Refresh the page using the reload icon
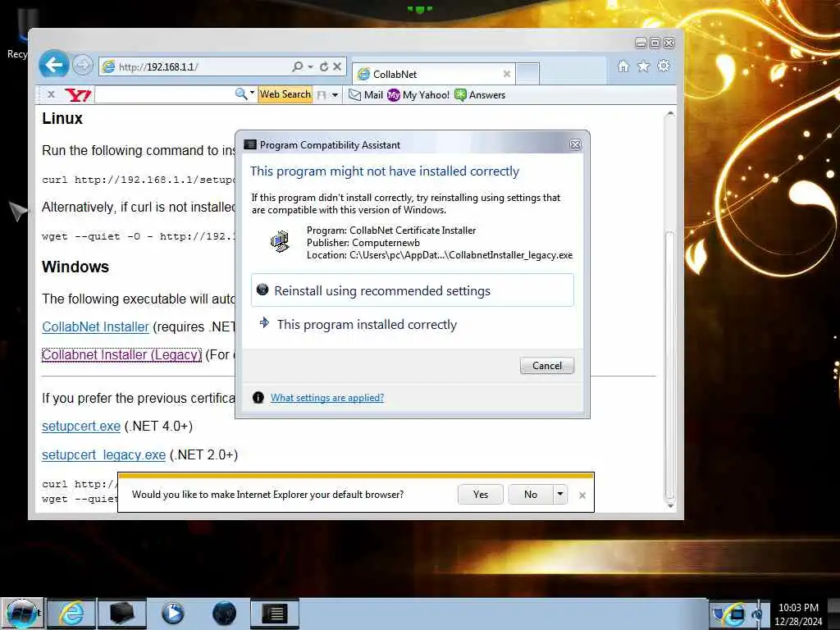The width and height of the screenshot is (840, 630). [x=324, y=66]
